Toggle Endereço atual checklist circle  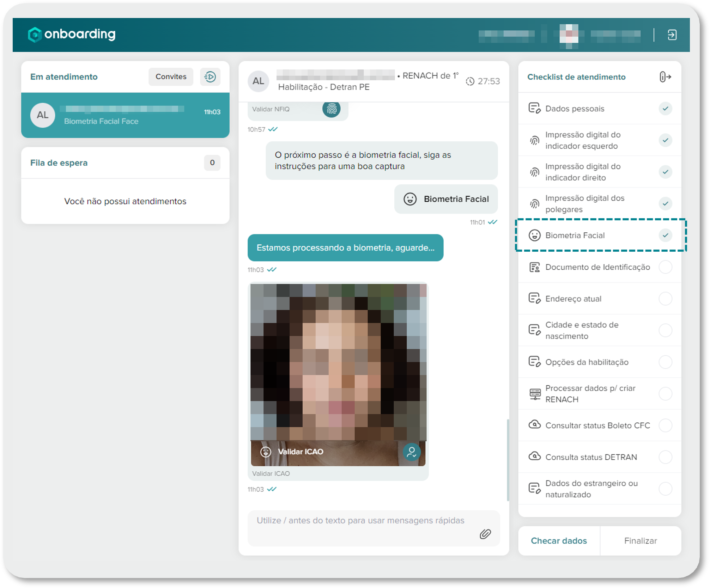click(x=665, y=299)
